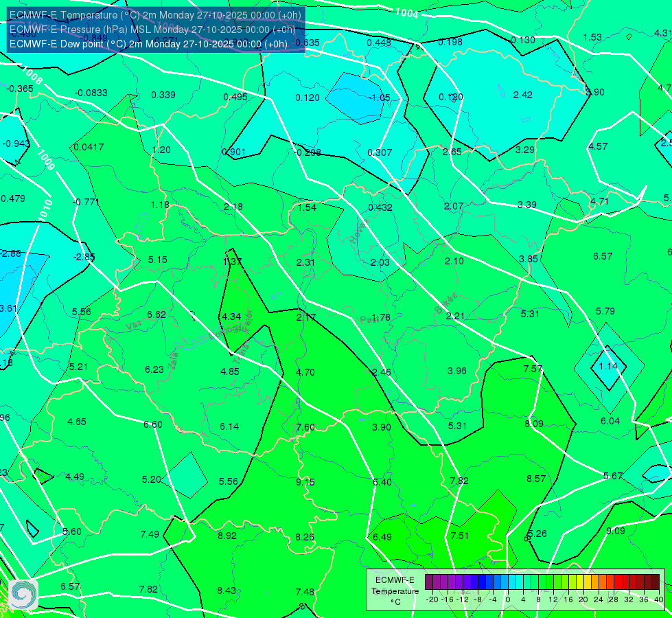Click the 7.51 temperature value
The height and width of the screenshot is (618, 672).
tap(459, 536)
